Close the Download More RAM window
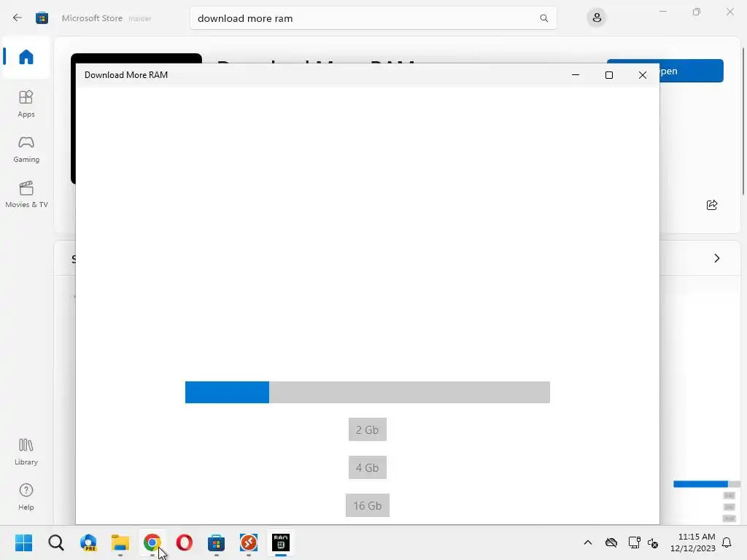Viewport: 747px width, 560px height. [x=642, y=75]
